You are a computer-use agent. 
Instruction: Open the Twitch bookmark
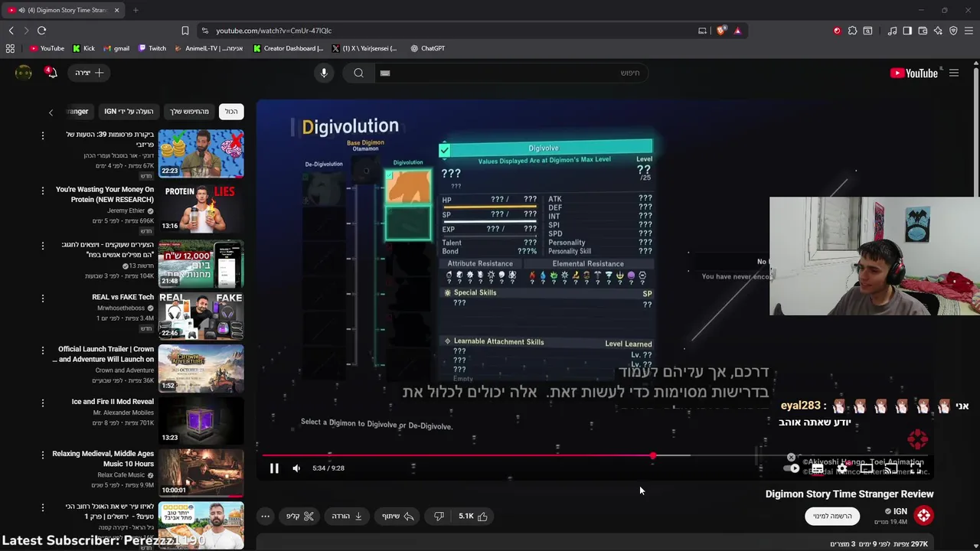tap(152, 48)
